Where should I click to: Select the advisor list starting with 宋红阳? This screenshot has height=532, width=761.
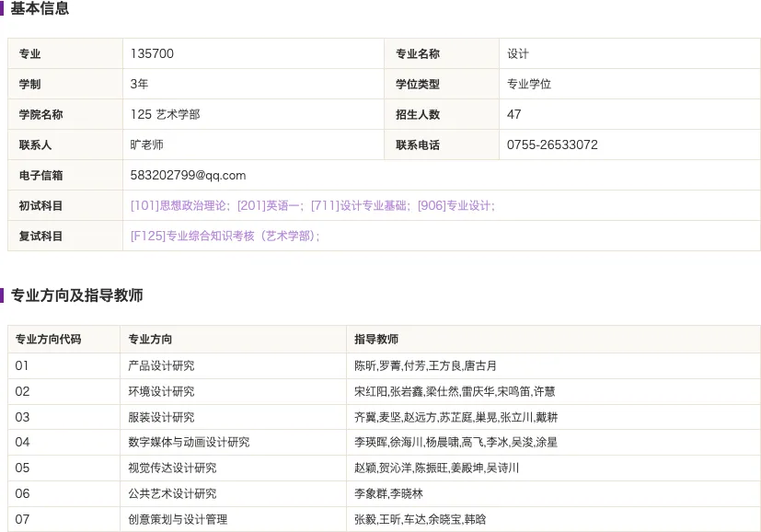click(455, 391)
